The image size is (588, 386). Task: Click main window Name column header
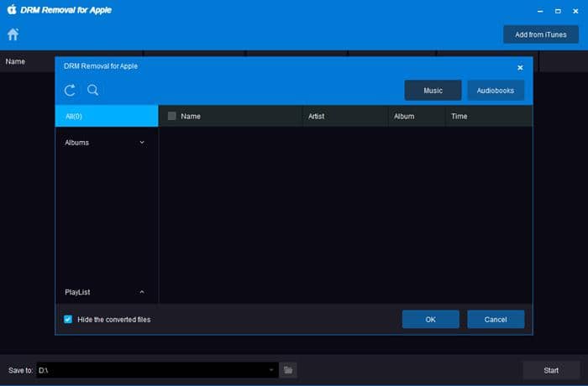pos(15,61)
